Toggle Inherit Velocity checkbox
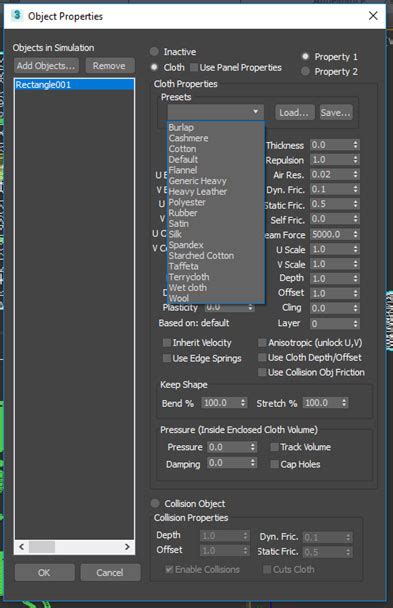The image size is (393, 608). click(167, 342)
